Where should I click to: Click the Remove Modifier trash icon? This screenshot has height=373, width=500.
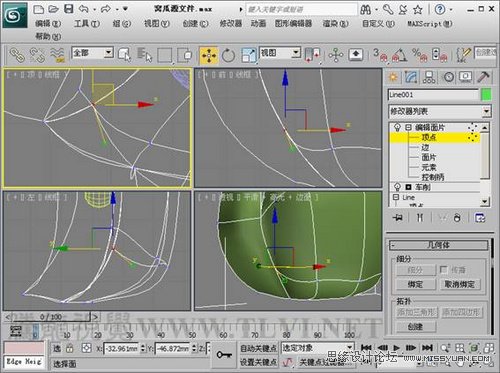[x=457, y=218]
